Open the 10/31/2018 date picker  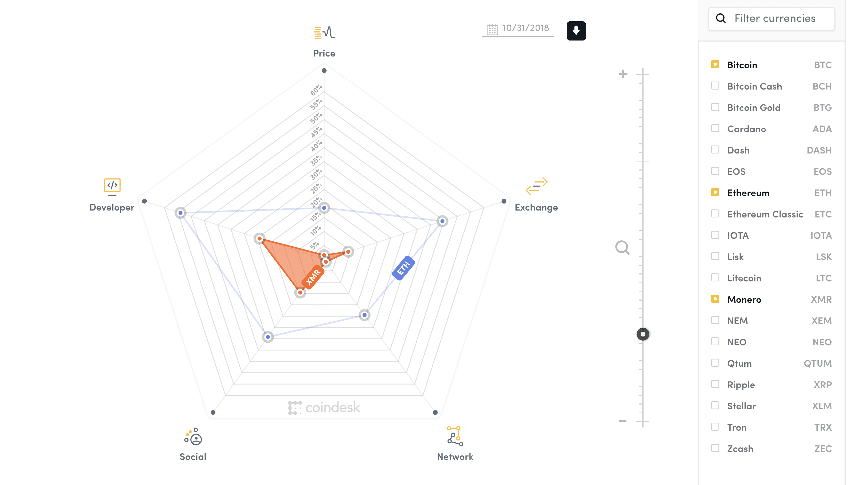coord(518,29)
